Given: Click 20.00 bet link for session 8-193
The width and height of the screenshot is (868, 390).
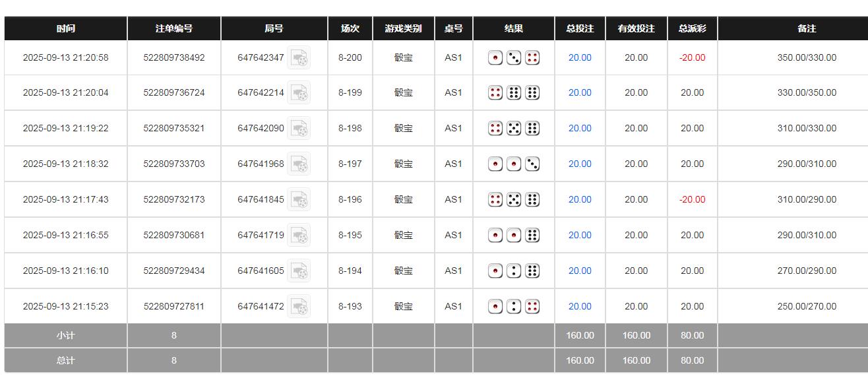Looking at the screenshot, I should pos(580,307).
